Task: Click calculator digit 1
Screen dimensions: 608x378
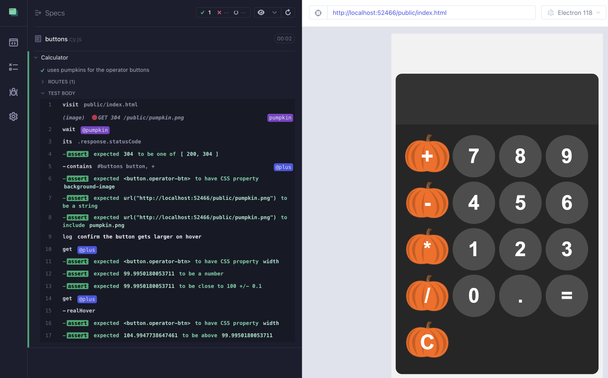Action: click(x=473, y=249)
